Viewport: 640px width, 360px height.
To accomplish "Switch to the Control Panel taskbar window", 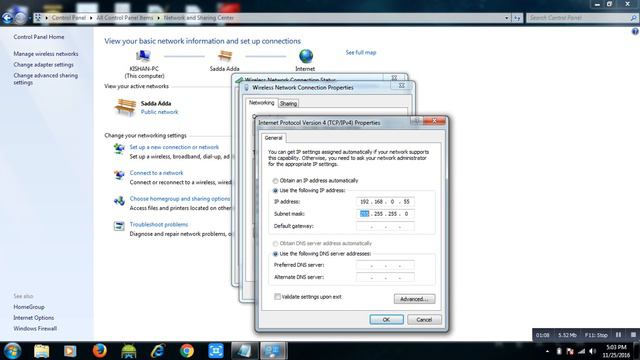I will pos(273,351).
